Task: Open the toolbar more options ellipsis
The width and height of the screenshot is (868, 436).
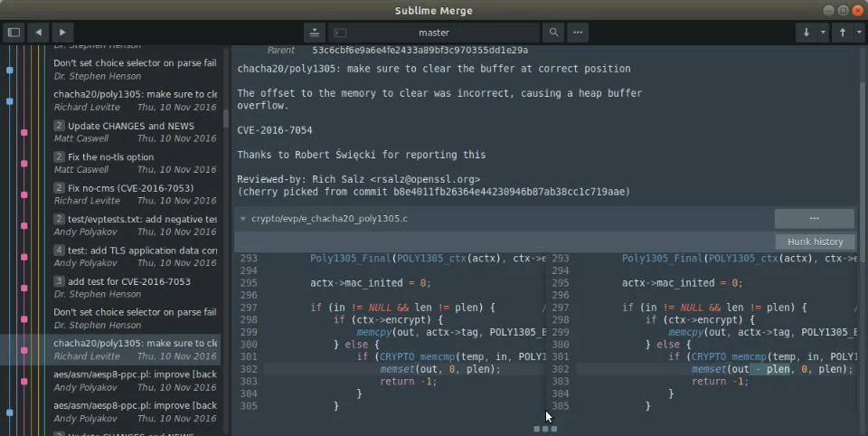Action: coord(578,33)
